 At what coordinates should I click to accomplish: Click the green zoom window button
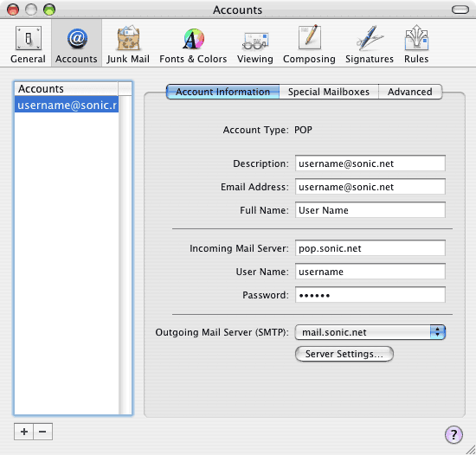click(49, 10)
